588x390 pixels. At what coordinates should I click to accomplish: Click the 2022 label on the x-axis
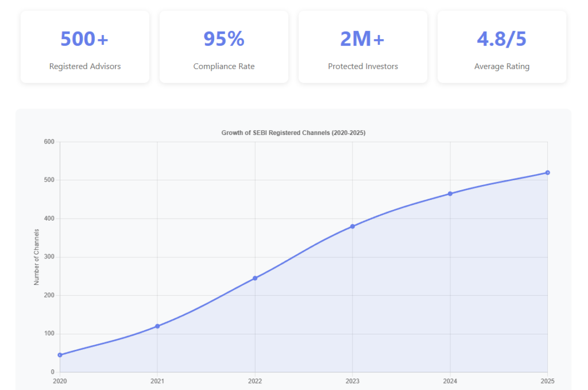[255, 381]
